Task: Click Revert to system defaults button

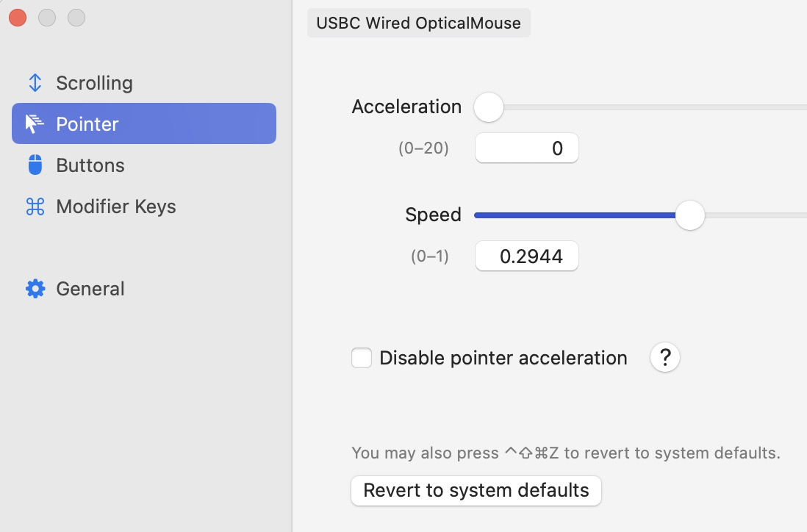Action: point(476,490)
